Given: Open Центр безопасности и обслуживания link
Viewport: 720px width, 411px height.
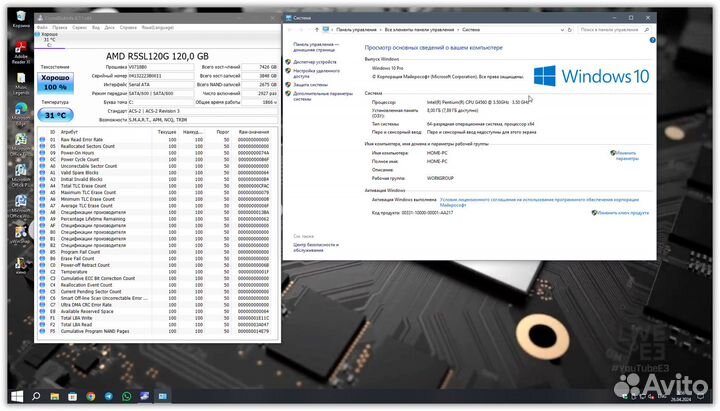Looking at the screenshot, I should [316, 248].
